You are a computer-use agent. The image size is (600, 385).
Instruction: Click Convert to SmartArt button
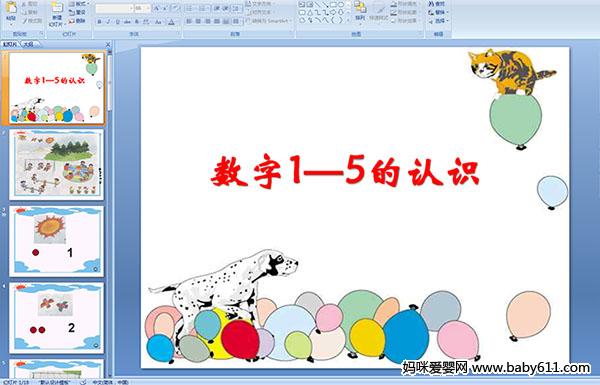[267, 21]
